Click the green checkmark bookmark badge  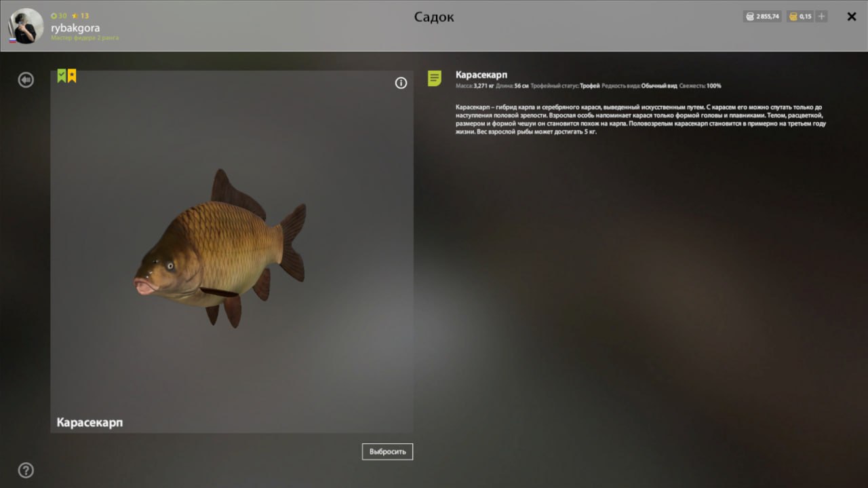(x=62, y=75)
